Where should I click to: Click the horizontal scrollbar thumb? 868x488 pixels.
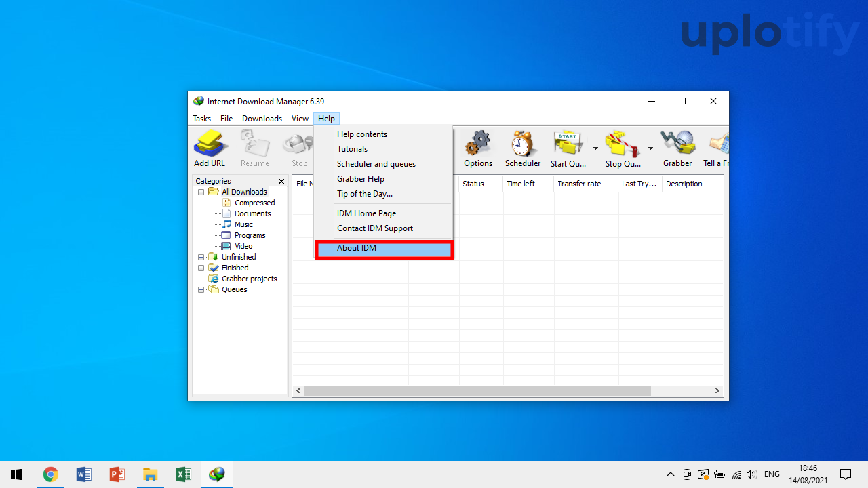[477, 391]
